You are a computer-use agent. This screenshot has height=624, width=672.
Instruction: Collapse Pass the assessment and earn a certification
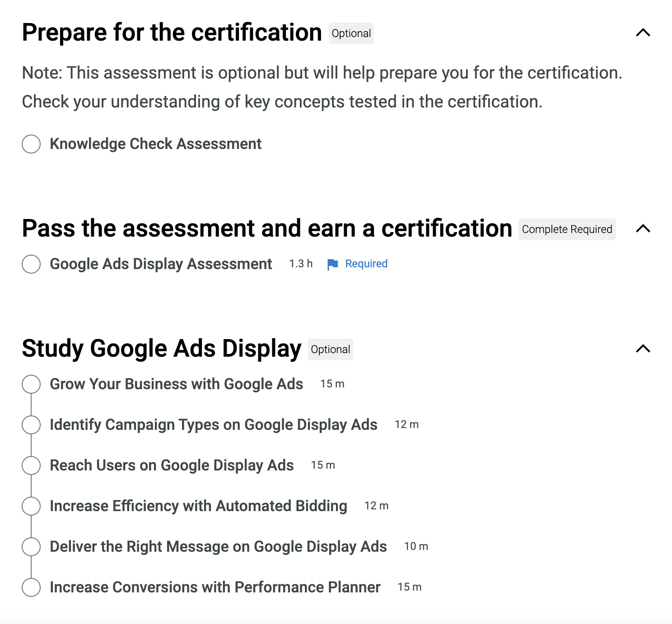643,229
